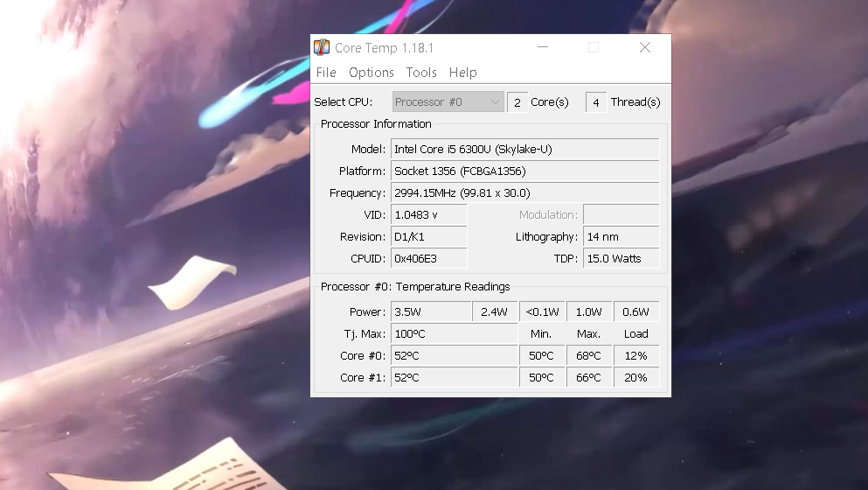Open the File menu
The width and height of the screenshot is (868, 490).
click(326, 73)
